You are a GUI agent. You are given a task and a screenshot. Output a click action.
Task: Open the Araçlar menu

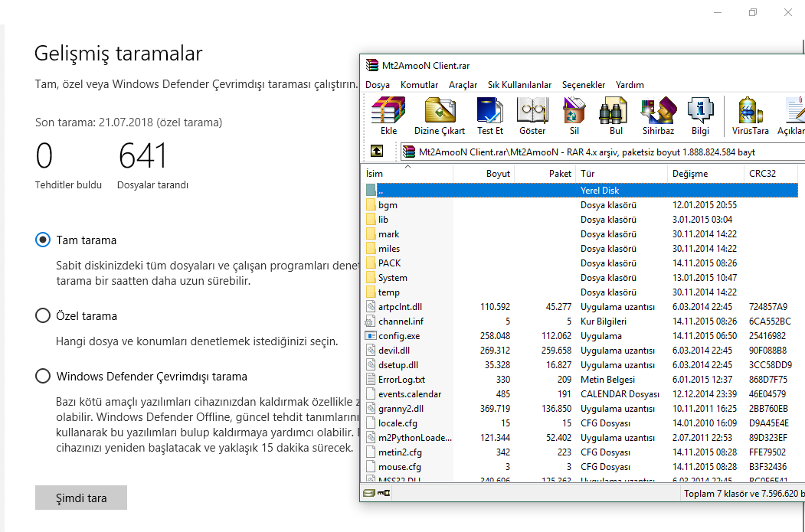point(463,85)
